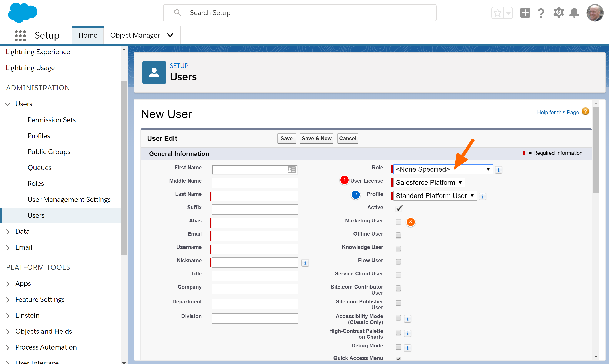Toggle the Active checkbox

[x=399, y=208]
